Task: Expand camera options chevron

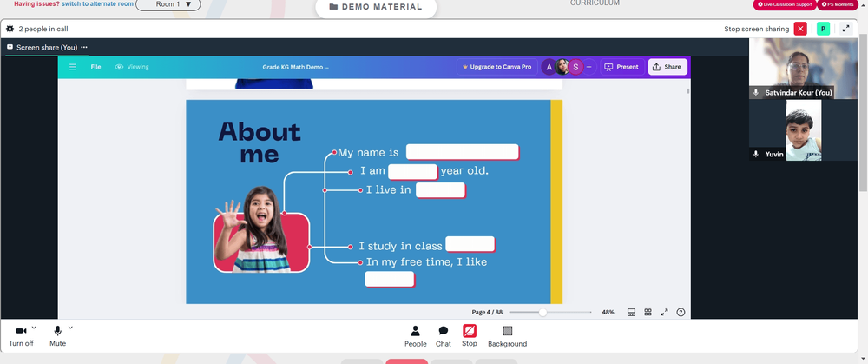Action: (x=34, y=328)
